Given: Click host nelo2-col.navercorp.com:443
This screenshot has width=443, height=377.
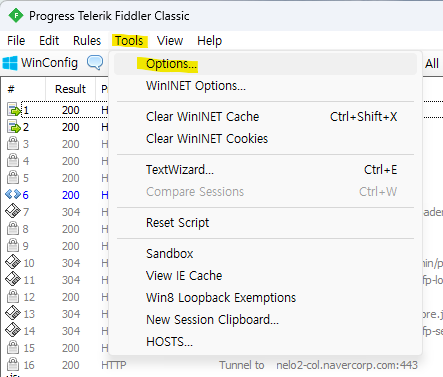Looking at the screenshot, I should pos(347,365).
